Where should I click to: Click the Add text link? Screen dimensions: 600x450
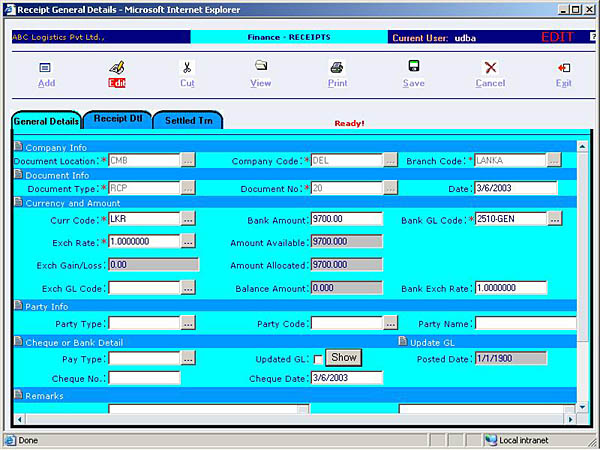(x=46, y=83)
